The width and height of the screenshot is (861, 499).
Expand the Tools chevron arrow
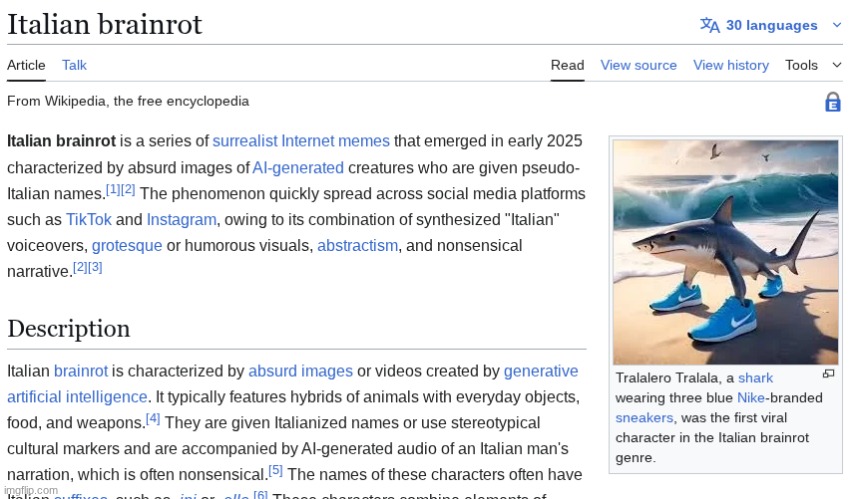pos(836,65)
